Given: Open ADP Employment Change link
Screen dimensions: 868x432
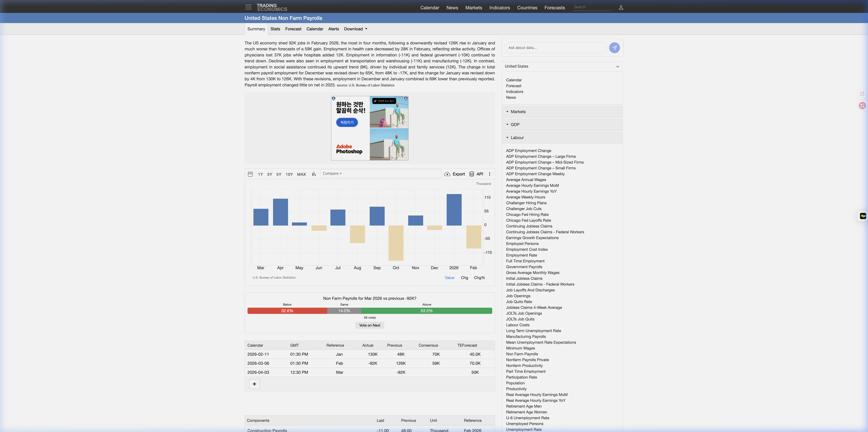Looking at the screenshot, I should coord(528,151).
